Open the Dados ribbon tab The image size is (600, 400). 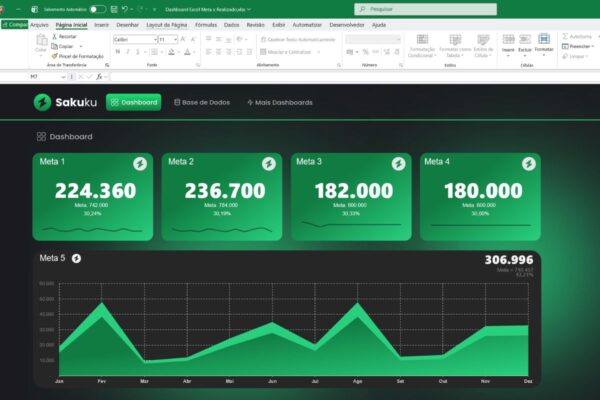click(232, 25)
